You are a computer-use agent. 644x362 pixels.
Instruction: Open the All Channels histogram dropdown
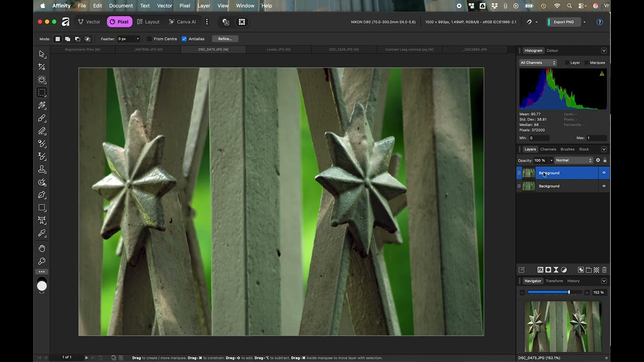(x=538, y=63)
